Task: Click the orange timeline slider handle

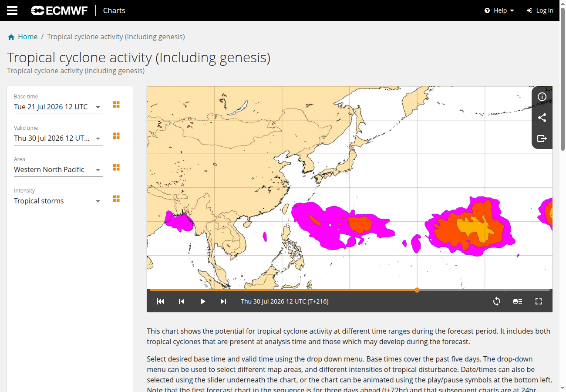Action: (417, 290)
